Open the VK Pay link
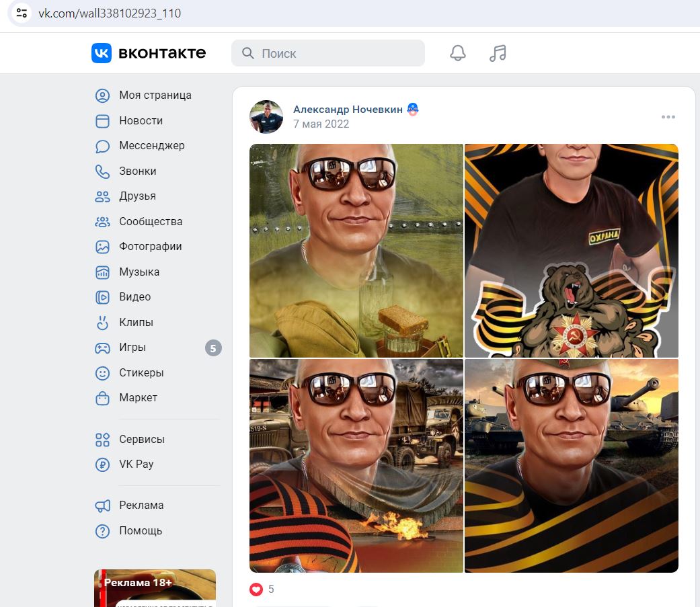 click(x=136, y=464)
